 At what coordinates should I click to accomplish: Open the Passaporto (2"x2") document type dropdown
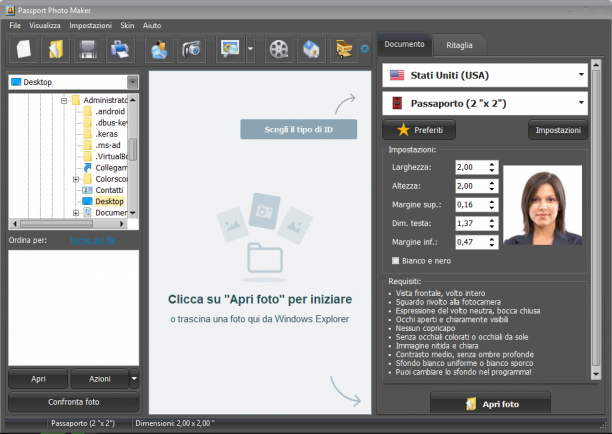[x=485, y=103]
